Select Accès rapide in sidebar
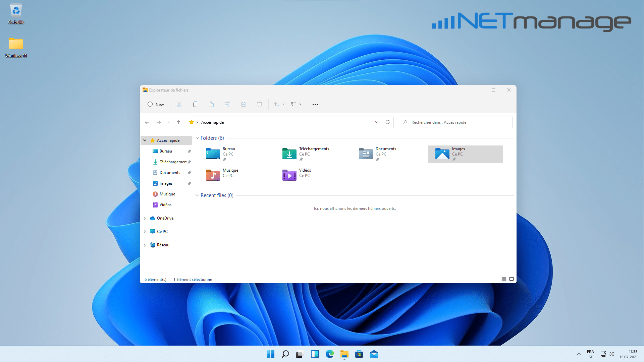This screenshot has width=644, height=362. (168, 140)
